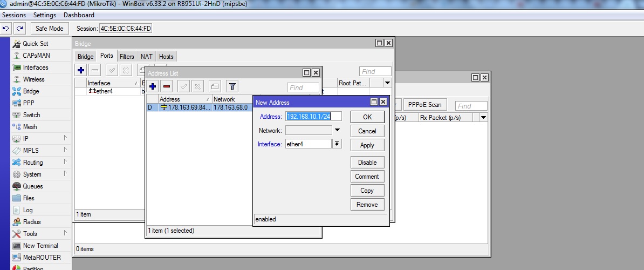Open the Settings menu
The width and height of the screenshot is (644, 270).
coord(45,15)
